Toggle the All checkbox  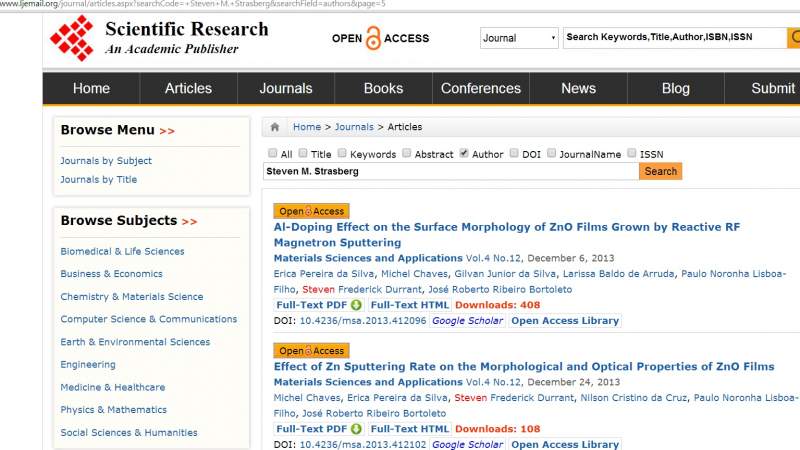(x=272, y=153)
